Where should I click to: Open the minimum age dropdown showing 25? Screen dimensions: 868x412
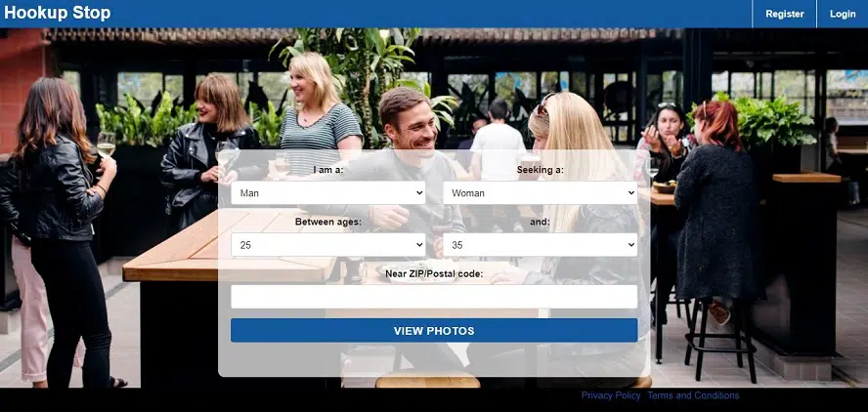pyautogui.click(x=327, y=245)
